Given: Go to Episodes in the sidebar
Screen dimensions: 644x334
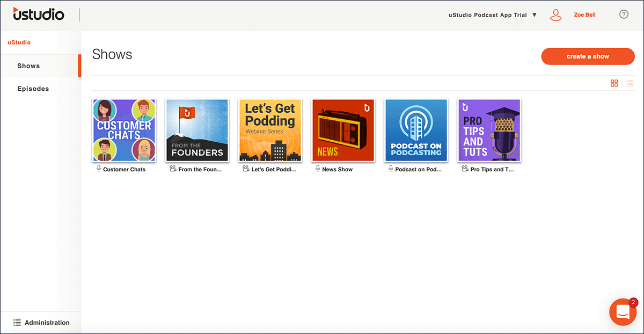Looking at the screenshot, I should coord(33,89).
